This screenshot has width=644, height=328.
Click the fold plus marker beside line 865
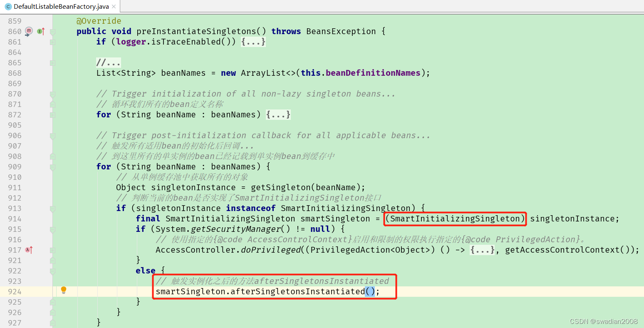click(52, 62)
